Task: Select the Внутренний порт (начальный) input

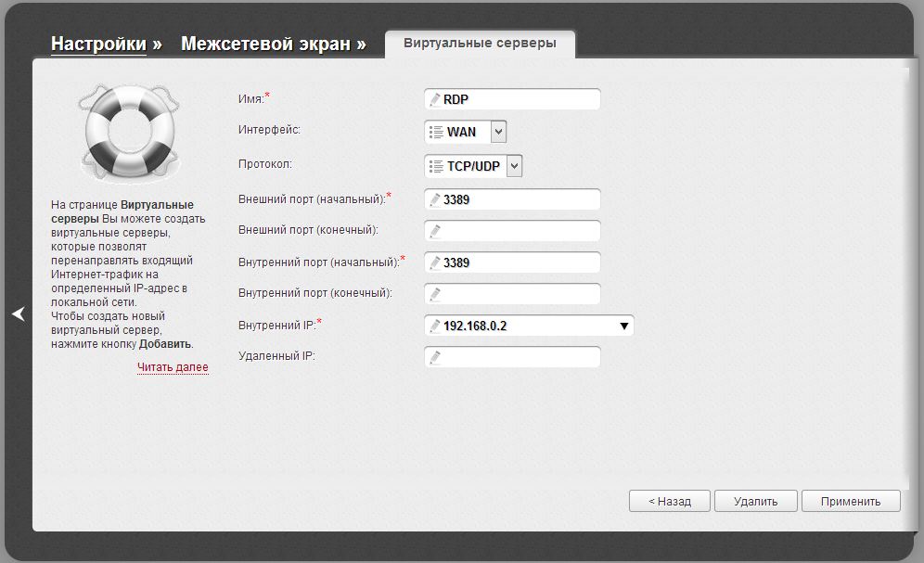Action: [520, 262]
